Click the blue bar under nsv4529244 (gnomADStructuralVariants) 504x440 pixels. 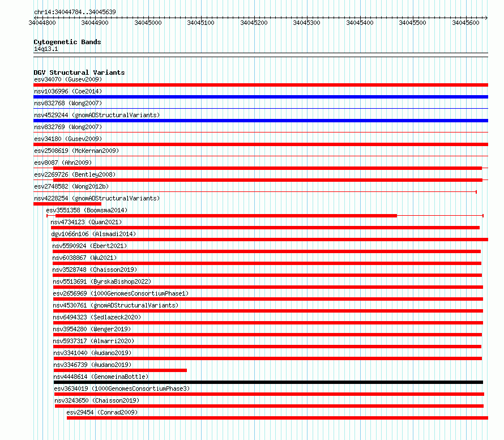pyautogui.click(x=260, y=121)
